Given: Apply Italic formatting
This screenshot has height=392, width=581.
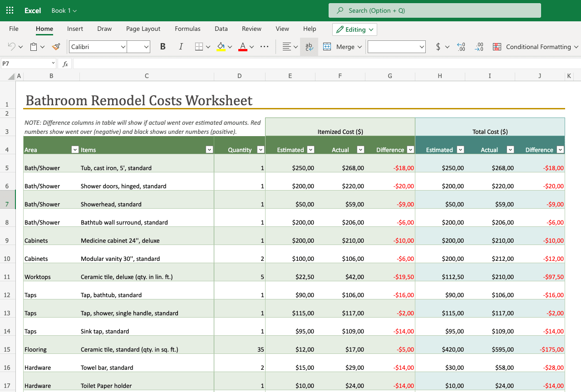Looking at the screenshot, I should pos(181,47).
